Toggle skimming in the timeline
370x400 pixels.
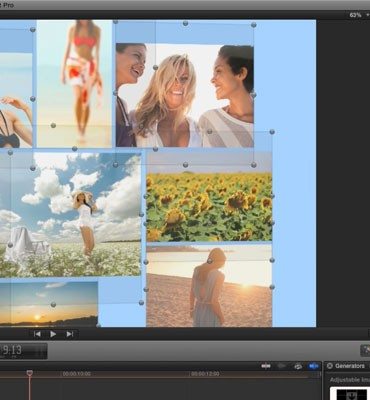click(x=266, y=366)
